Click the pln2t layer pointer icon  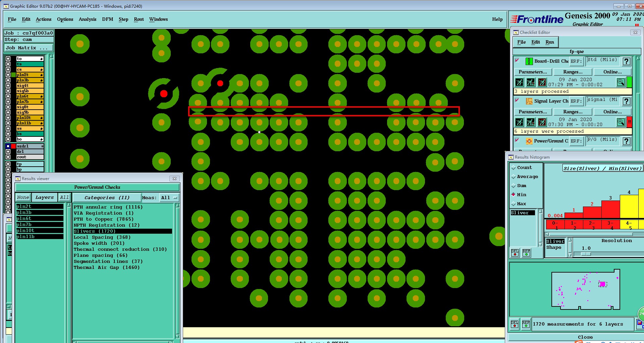pyautogui.click(x=42, y=75)
